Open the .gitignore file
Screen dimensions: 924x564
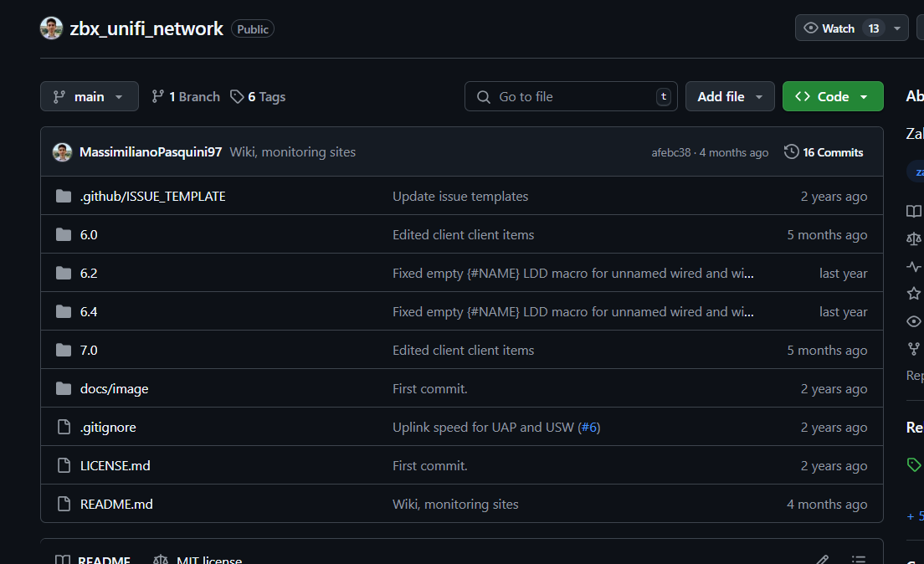(x=109, y=428)
